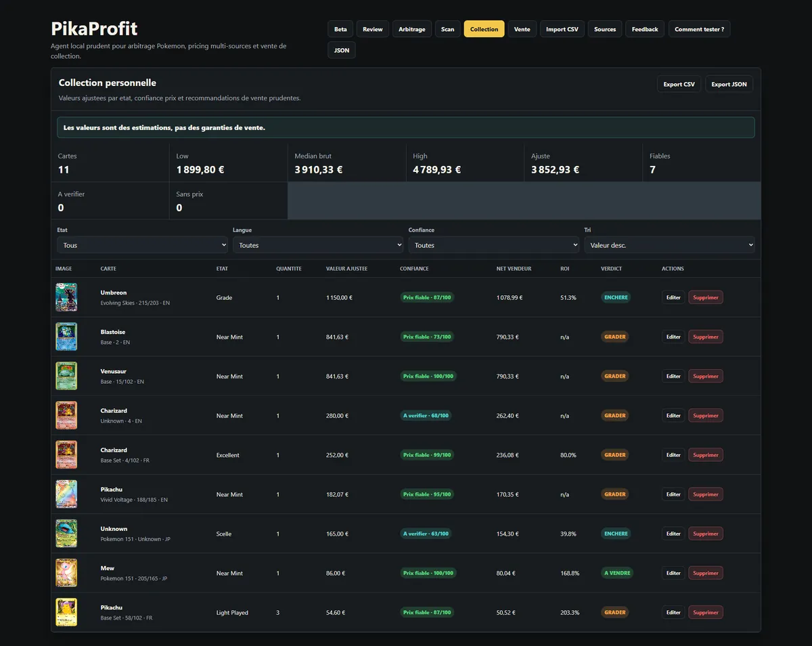Edit the Venusaur row
The image size is (812, 646).
[x=673, y=376]
